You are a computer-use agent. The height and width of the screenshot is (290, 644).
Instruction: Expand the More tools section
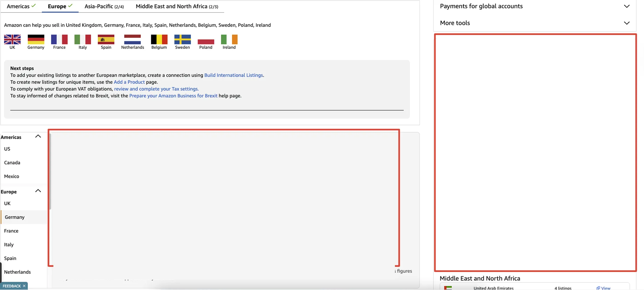coord(627,23)
